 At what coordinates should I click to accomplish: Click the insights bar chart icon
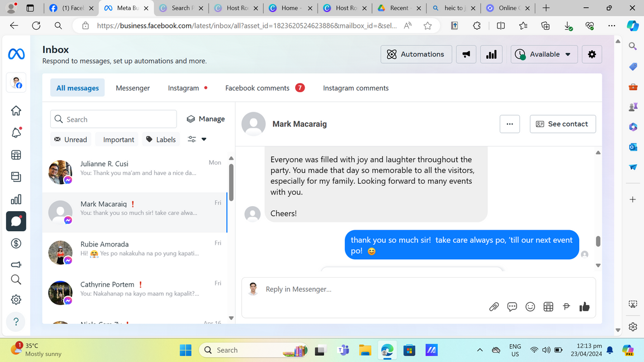point(491,54)
